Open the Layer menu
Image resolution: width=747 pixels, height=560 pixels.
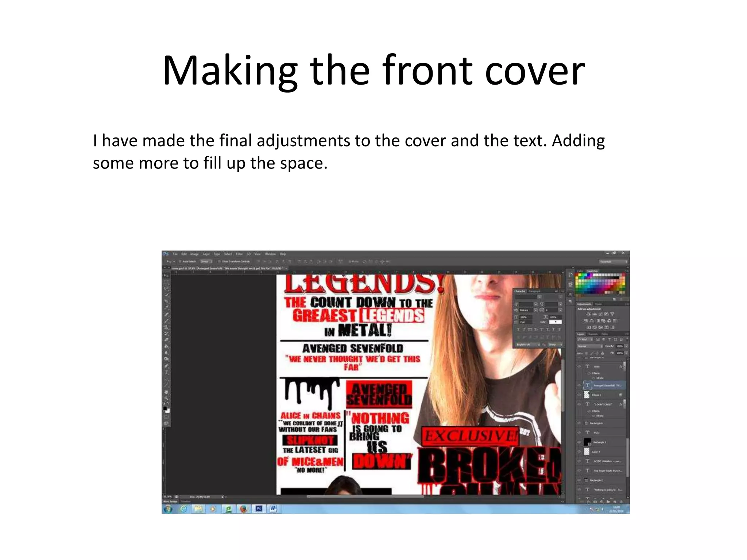pyautogui.click(x=206, y=254)
